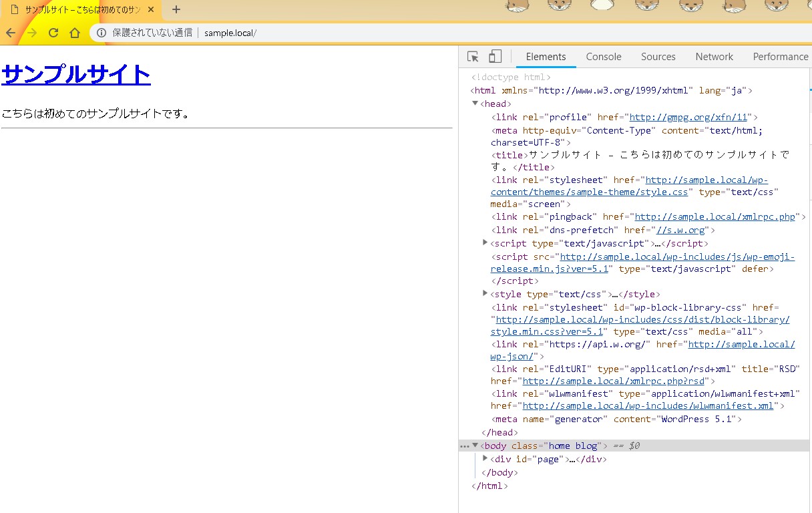Screen dimensions: 812x513
Task: Toggle the device toolbar emulation mode
Action: tap(493, 56)
